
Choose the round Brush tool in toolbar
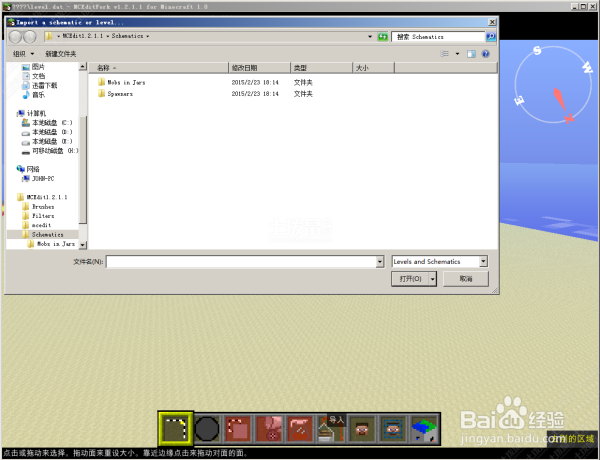(207, 429)
